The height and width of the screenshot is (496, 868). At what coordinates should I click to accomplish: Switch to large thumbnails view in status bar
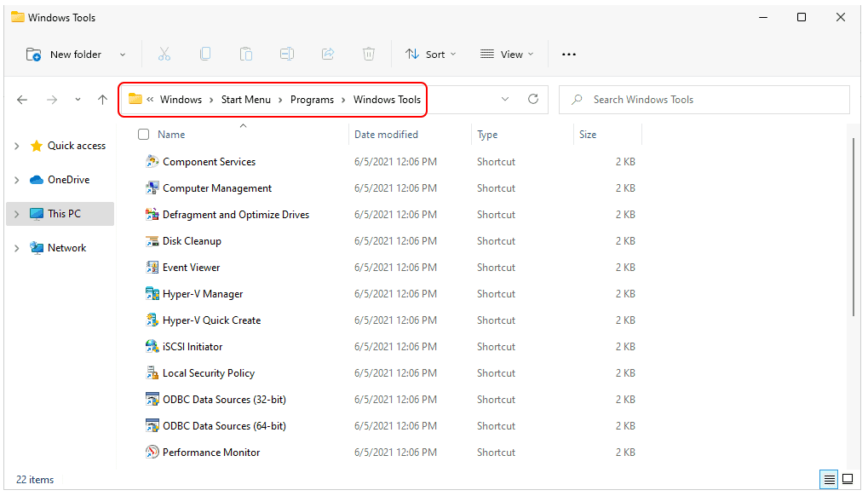pyautogui.click(x=848, y=480)
